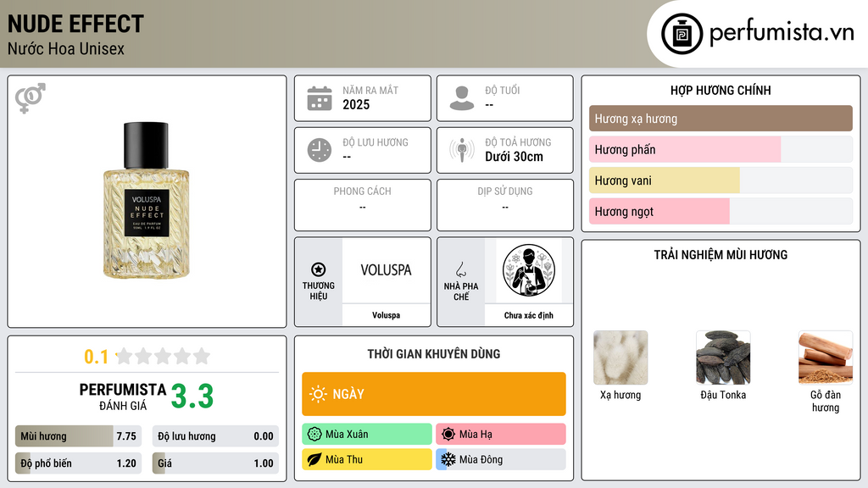Click the nose icon above Nhà pha chế
The width and height of the screenshot is (868, 488).
pos(460,269)
